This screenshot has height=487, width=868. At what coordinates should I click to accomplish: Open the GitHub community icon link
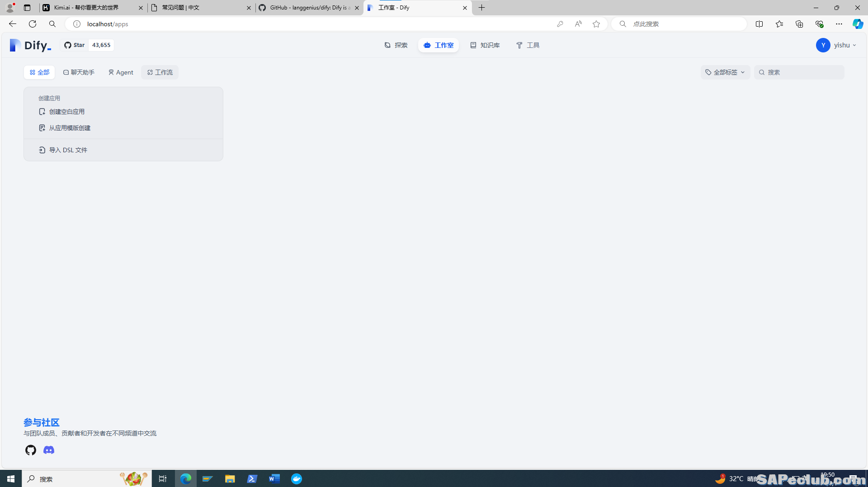[31, 450]
